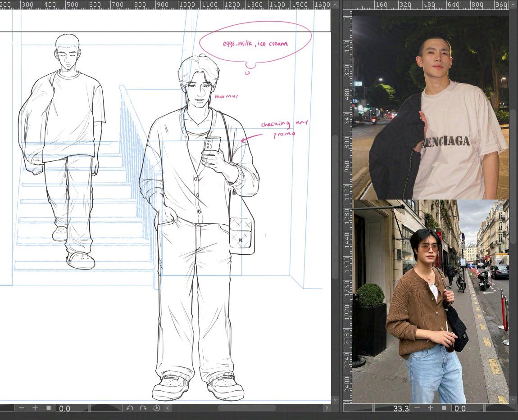Zoom in on the sketch canvas

[x=35, y=408]
